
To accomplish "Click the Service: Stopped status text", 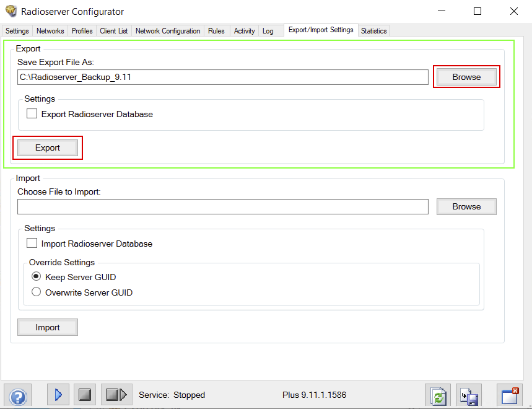I will (172, 395).
